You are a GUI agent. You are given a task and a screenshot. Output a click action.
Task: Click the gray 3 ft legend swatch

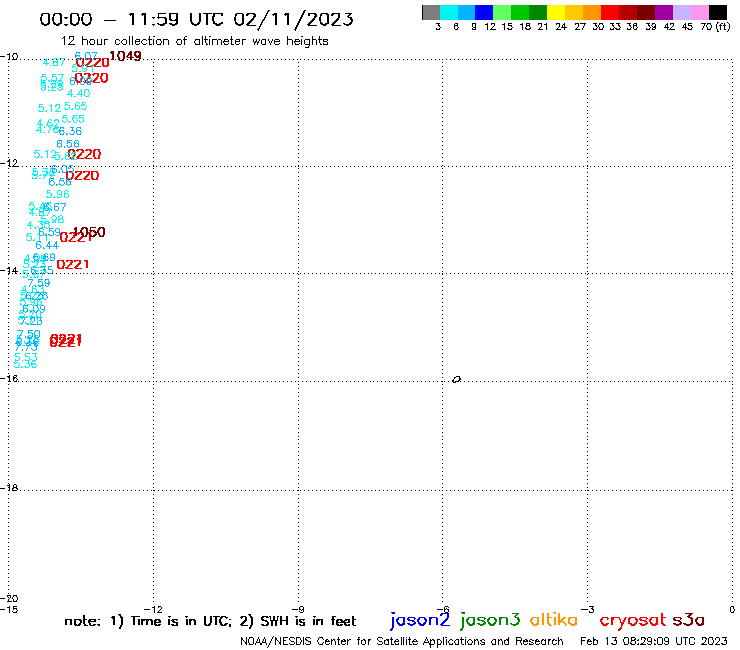click(x=431, y=12)
